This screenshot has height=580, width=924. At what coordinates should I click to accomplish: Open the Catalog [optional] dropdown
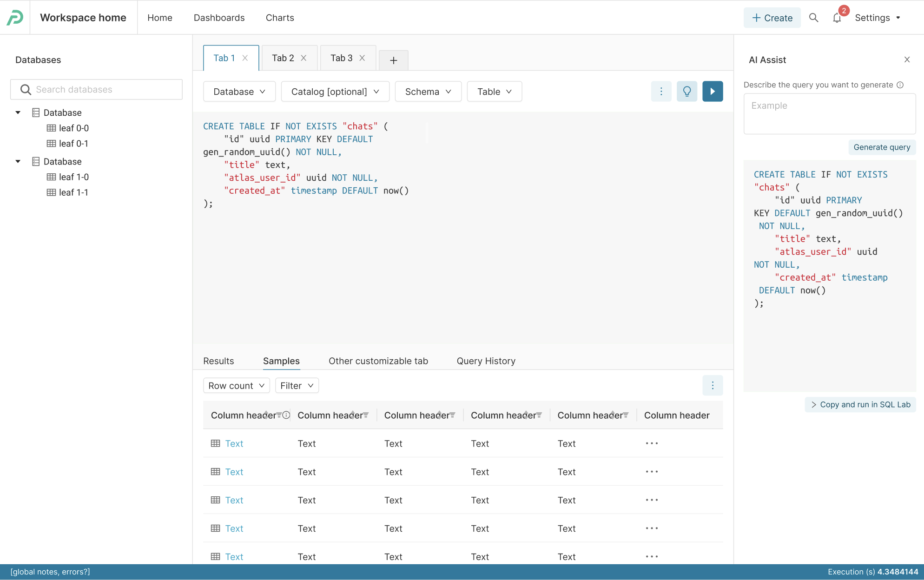click(335, 92)
